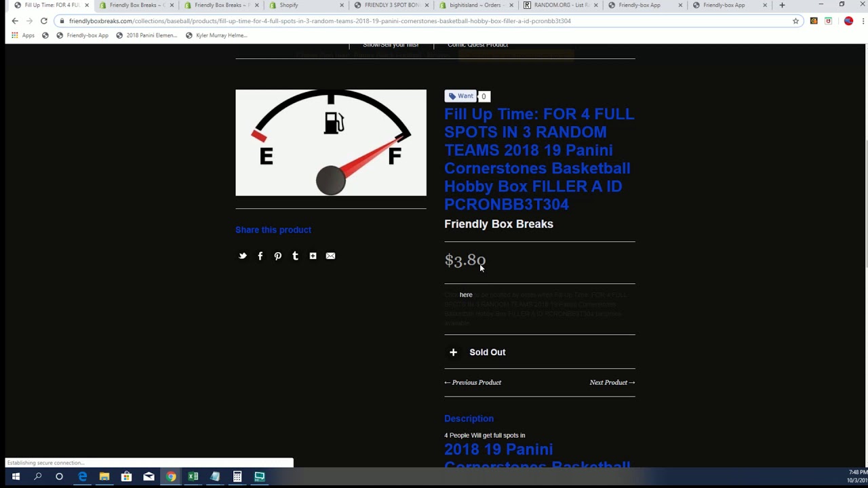Screen dimensions: 868x488
Task: Click the browser forward arrow
Action: [x=29, y=21]
